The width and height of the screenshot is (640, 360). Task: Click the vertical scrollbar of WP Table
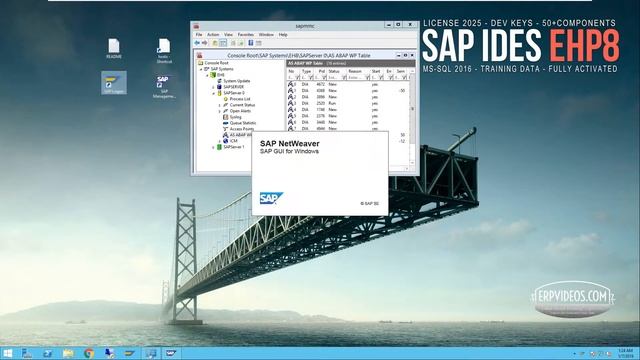[412, 118]
